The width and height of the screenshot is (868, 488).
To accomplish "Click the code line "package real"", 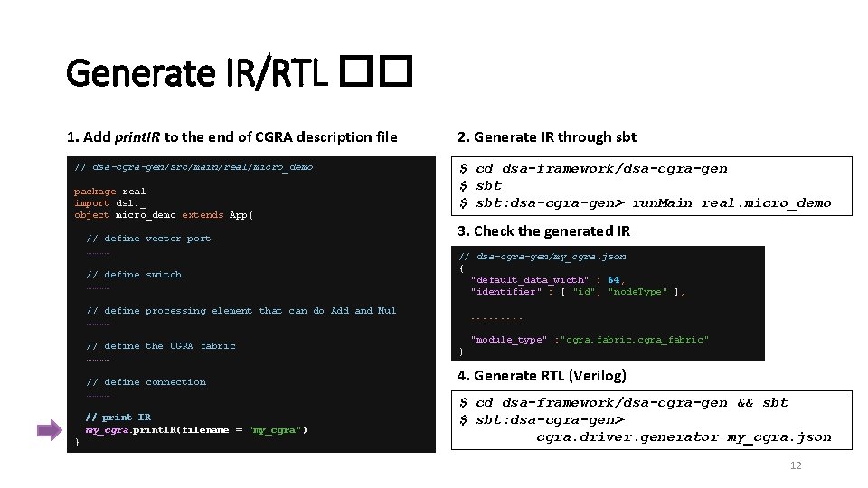I will (109, 192).
